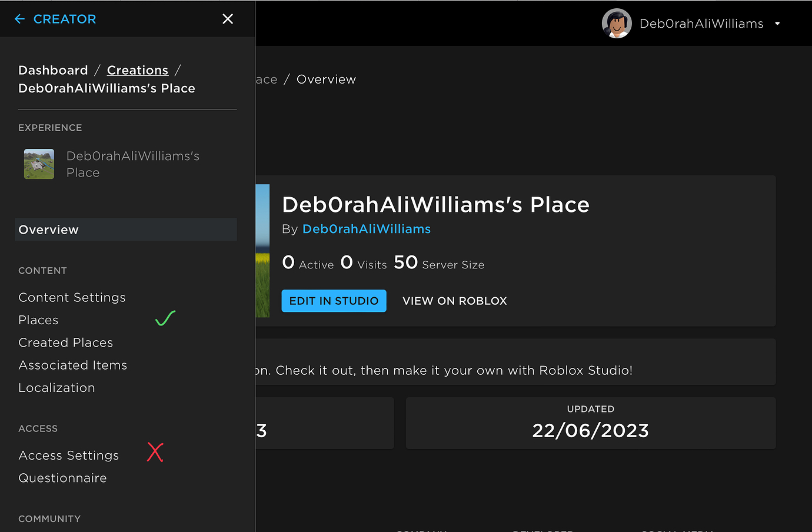Click the Deb0rahAliWilliams creator link
This screenshot has height=532, width=812.
[366, 229]
